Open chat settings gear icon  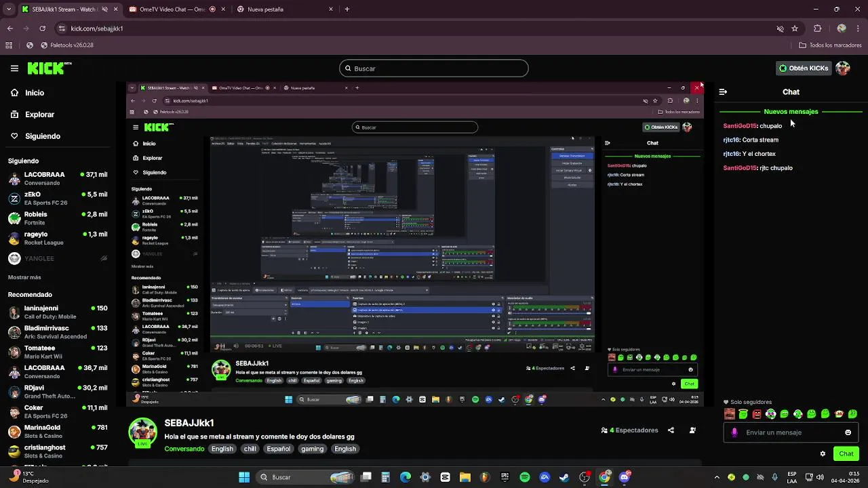(x=823, y=453)
